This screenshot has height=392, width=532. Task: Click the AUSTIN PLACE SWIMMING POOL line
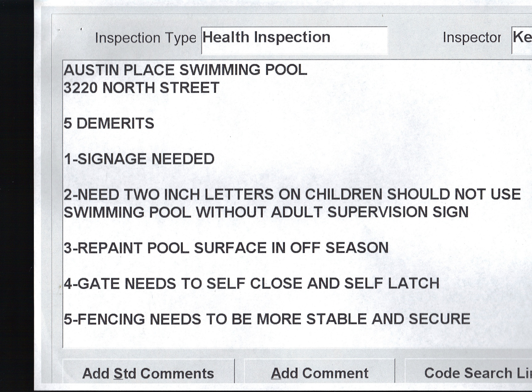pyautogui.click(x=185, y=70)
